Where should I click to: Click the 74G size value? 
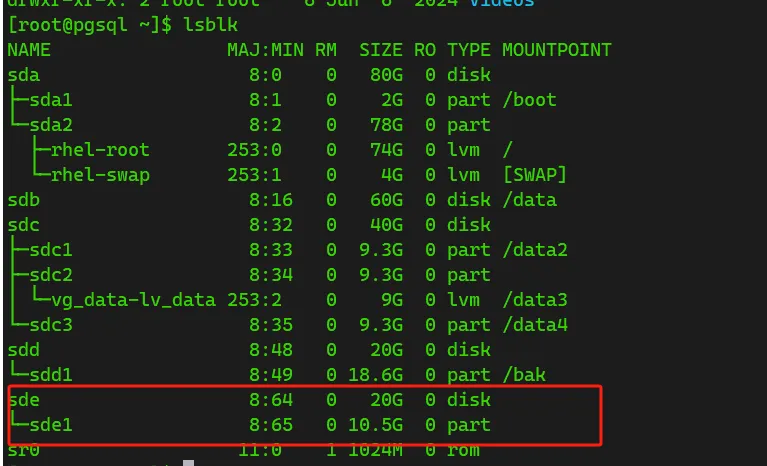pos(386,150)
